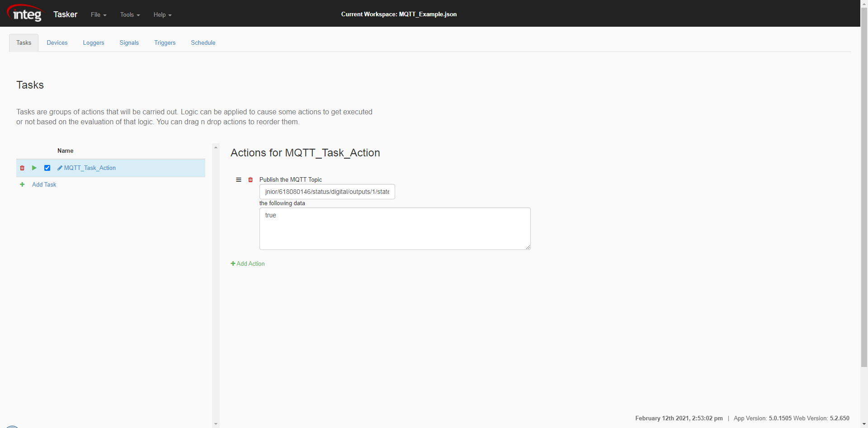Screen dimensions: 868x428
Task: Delete the MQTT_Task_Action task via trash icon
Action: 22,168
